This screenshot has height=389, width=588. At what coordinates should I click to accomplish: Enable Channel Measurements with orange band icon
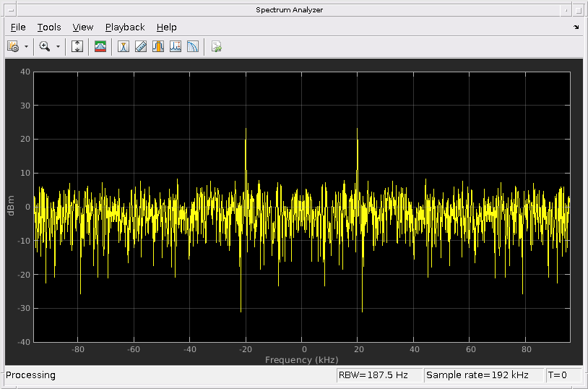pos(158,46)
